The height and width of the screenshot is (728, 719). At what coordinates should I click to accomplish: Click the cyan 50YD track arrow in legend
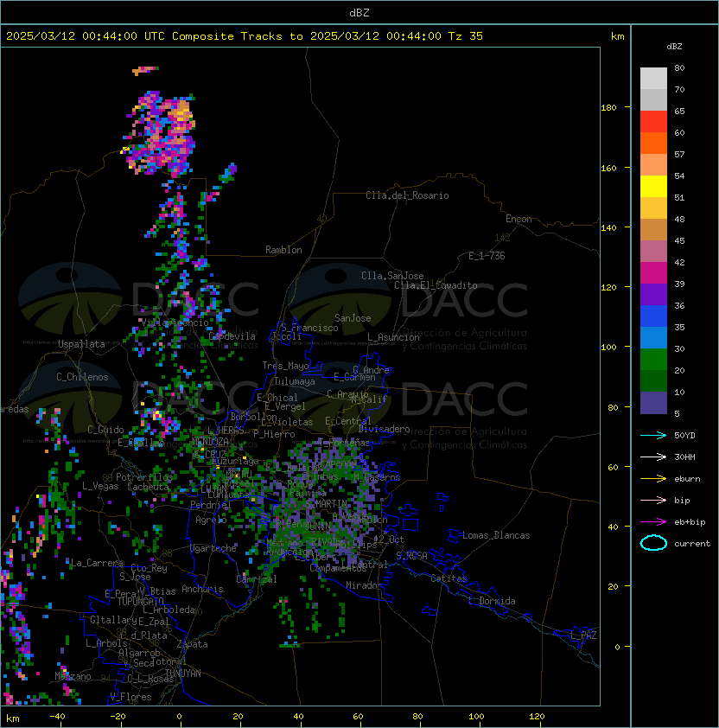(x=653, y=436)
